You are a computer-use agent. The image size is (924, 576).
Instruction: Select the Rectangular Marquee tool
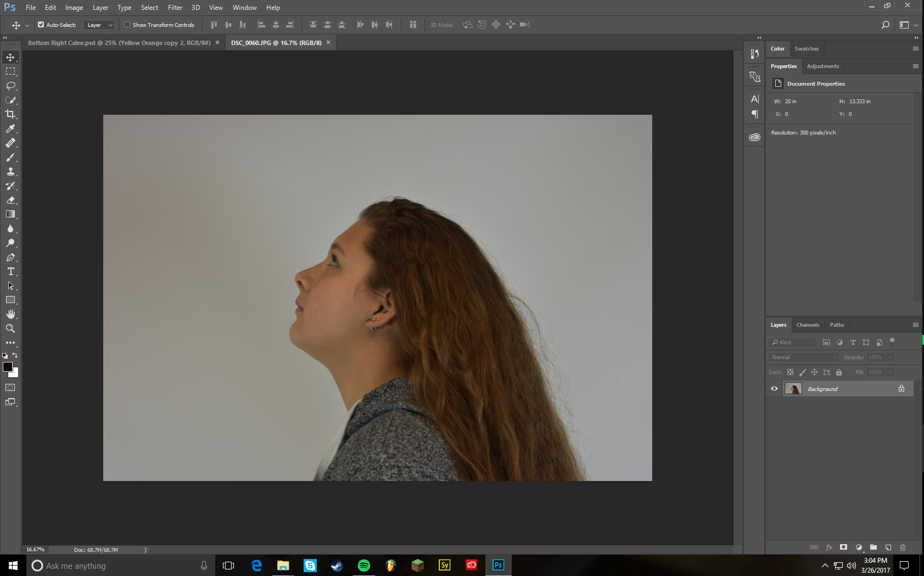(x=10, y=71)
